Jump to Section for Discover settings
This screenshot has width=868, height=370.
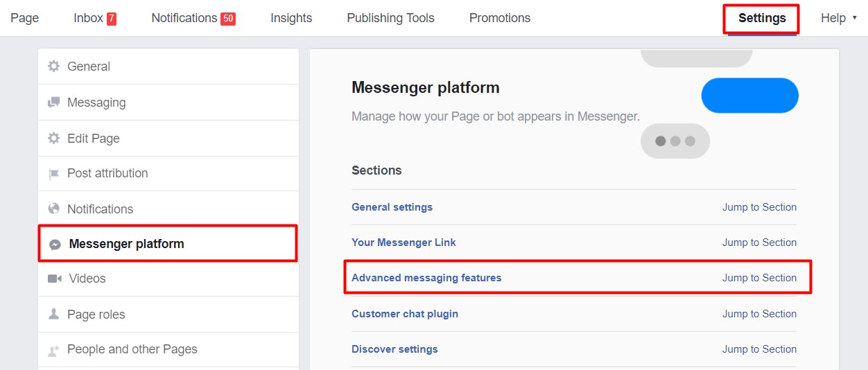coord(759,349)
